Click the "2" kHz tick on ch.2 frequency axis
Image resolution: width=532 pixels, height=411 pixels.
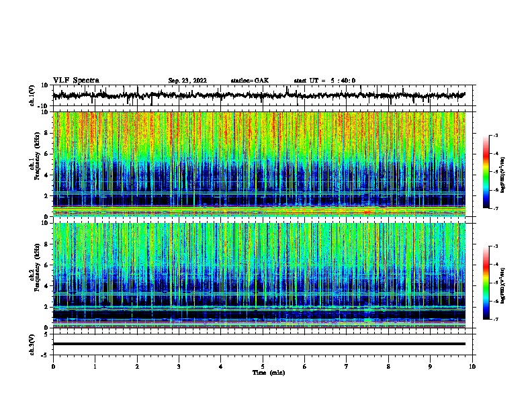click(46, 307)
